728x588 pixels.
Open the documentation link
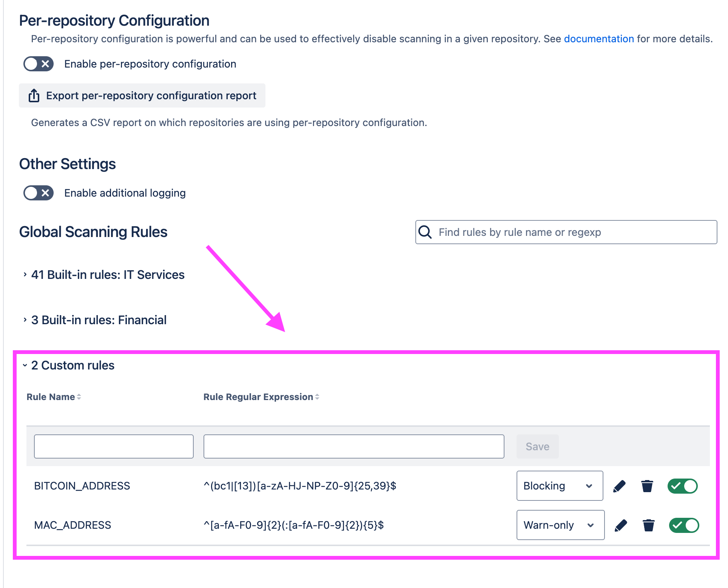point(599,39)
